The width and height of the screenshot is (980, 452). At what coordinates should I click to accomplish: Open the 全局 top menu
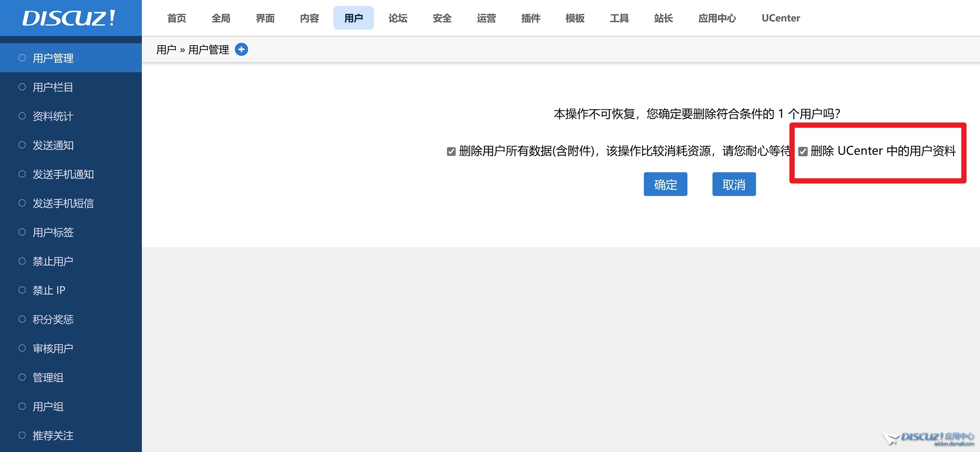pos(221,18)
